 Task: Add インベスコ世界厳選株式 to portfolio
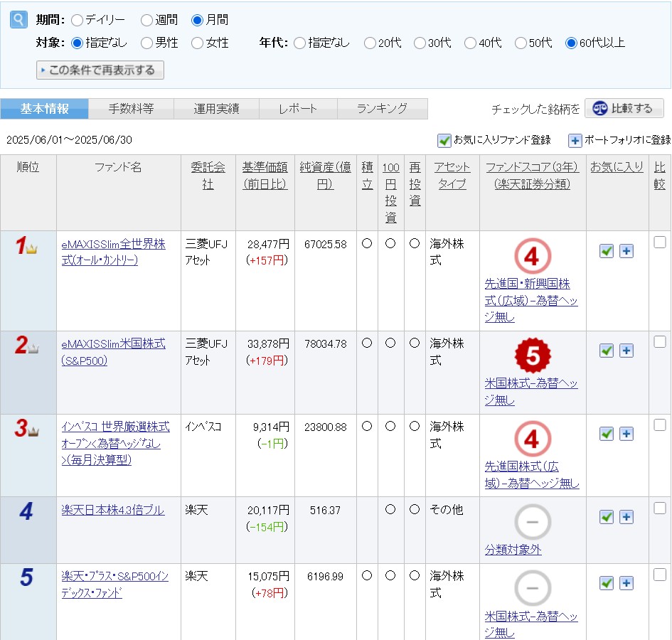pos(626,434)
